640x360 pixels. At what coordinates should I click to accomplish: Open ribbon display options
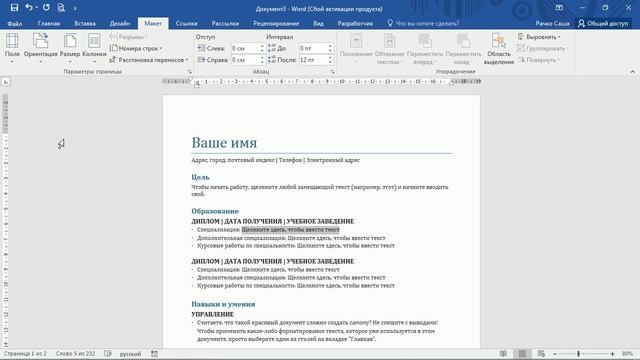[559, 8]
